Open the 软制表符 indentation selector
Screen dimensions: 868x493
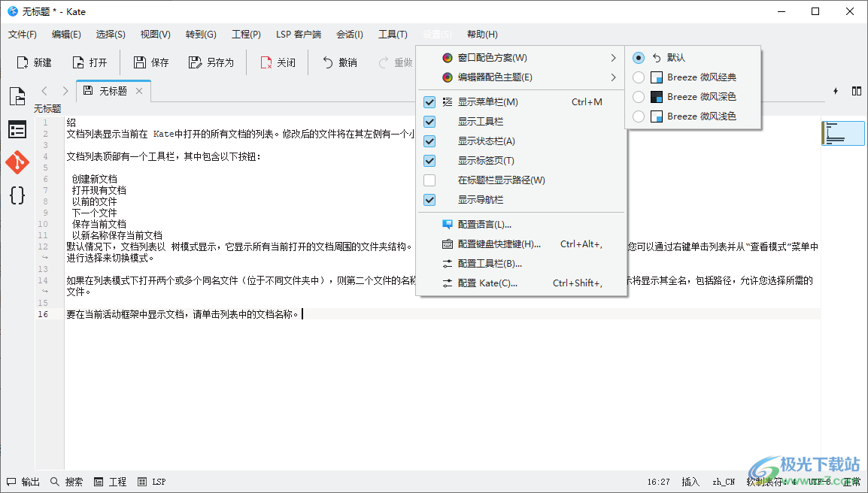[x=771, y=482]
